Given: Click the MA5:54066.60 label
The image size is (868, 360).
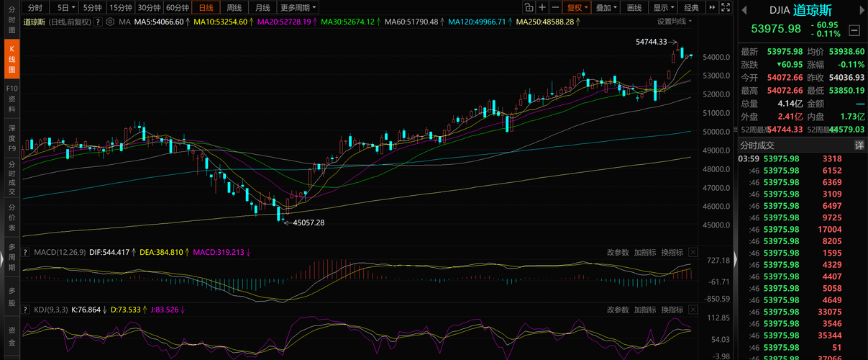Looking at the screenshot, I should [159, 22].
